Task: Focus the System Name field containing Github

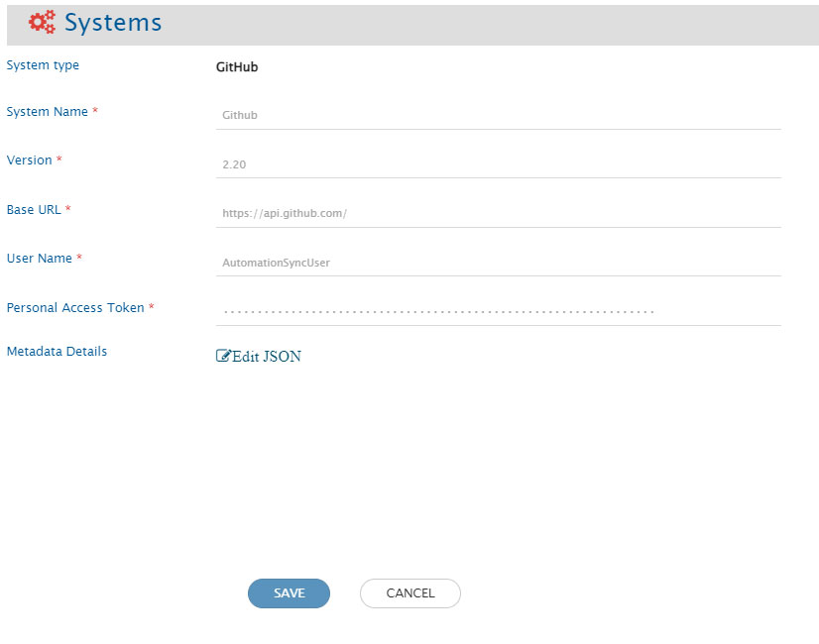Action: pos(498,115)
